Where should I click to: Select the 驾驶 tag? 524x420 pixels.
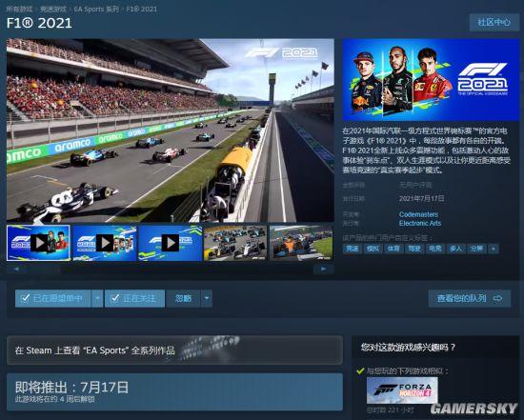click(x=414, y=249)
